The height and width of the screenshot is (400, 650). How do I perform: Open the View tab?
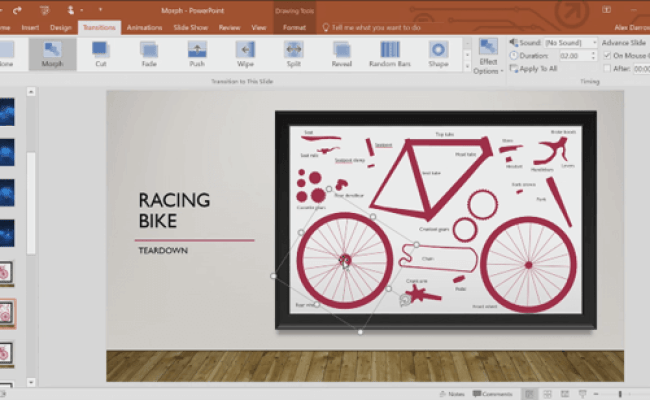pyautogui.click(x=259, y=27)
